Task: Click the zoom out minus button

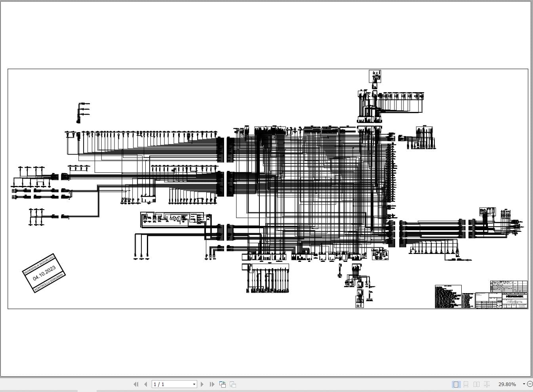Action: pos(530,384)
